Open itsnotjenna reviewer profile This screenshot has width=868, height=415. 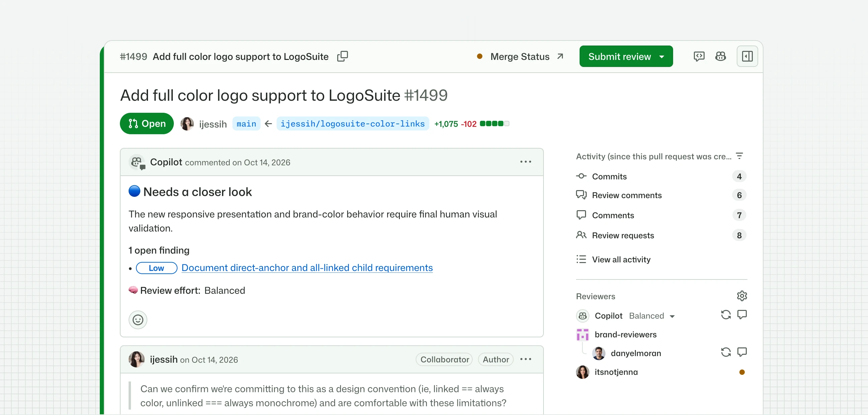tap(616, 372)
